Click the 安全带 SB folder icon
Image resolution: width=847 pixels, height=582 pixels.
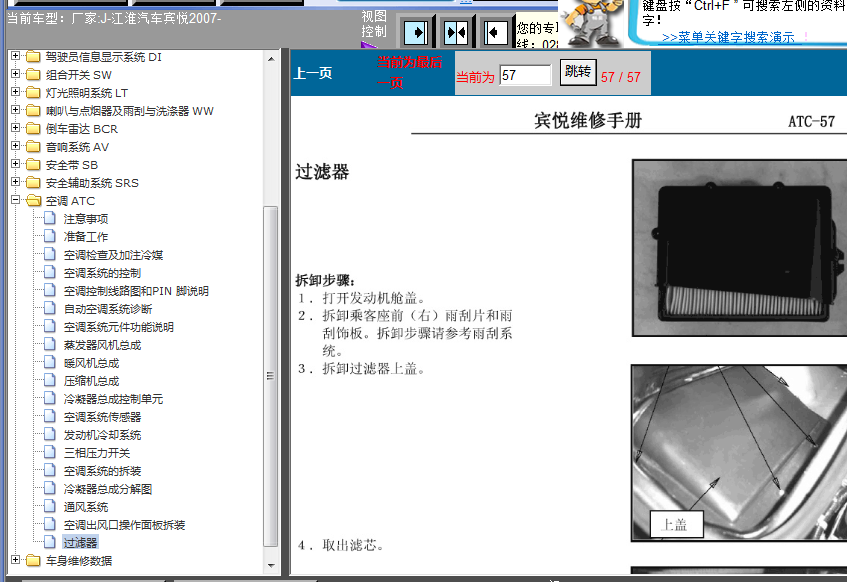pyautogui.click(x=33, y=164)
